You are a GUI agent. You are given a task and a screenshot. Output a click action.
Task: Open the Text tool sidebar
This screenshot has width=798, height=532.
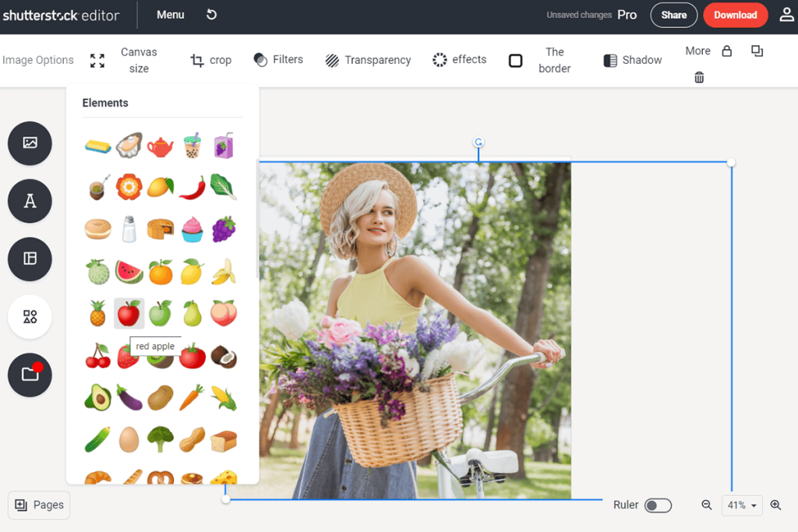point(29,201)
